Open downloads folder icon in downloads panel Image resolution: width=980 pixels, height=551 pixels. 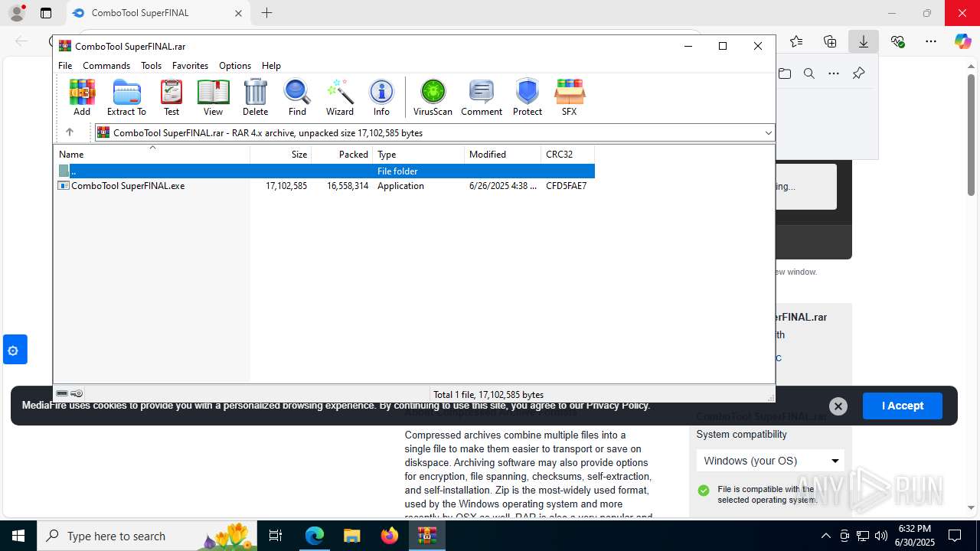(785, 73)
